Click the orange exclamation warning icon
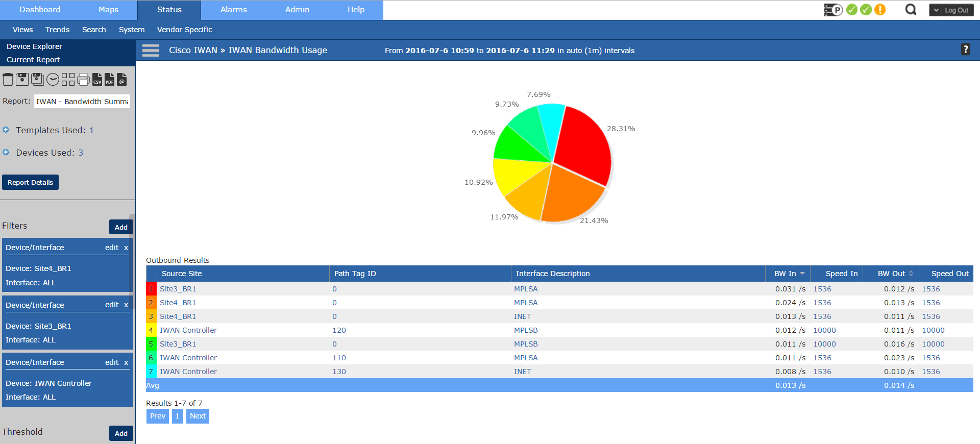This screenshot has width=980, height=444. (x=880, y=10)
